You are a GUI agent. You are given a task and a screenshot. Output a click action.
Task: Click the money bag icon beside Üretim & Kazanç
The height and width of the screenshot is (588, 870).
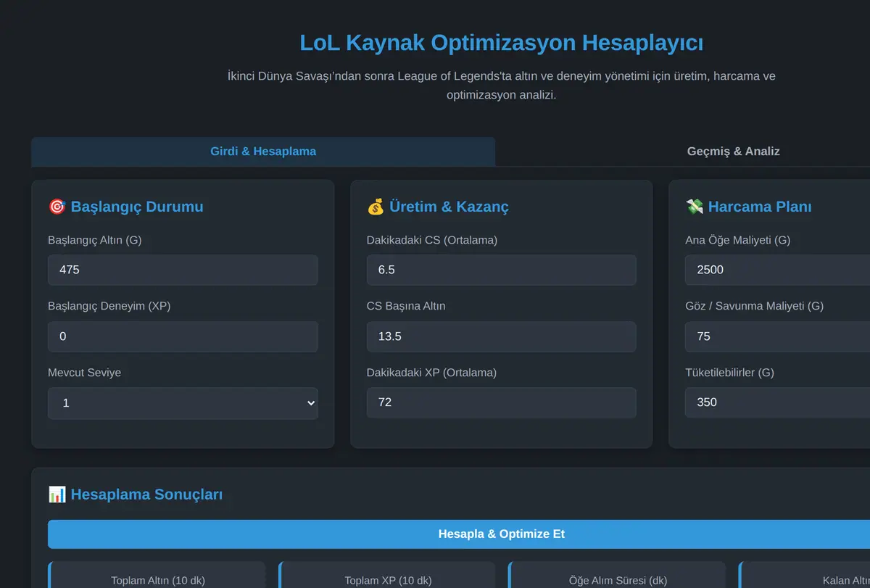click(376, 207)
